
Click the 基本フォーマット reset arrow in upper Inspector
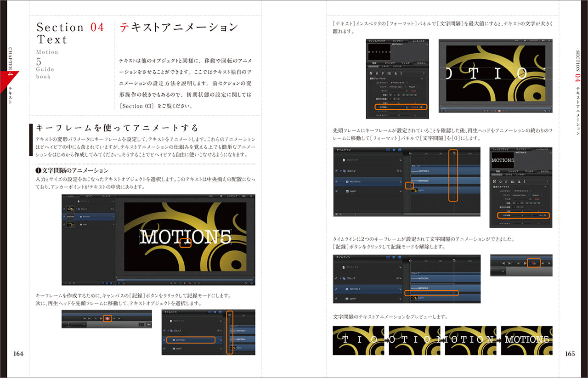pyautogui.click(x=422, y=79)
